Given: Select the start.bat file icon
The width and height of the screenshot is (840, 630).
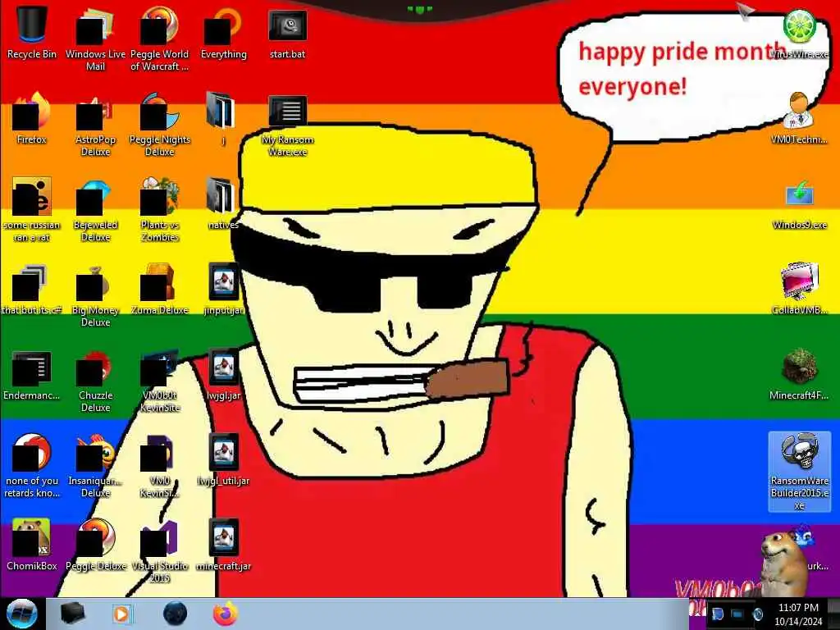Looking at the screenshot, I should 288,34.
